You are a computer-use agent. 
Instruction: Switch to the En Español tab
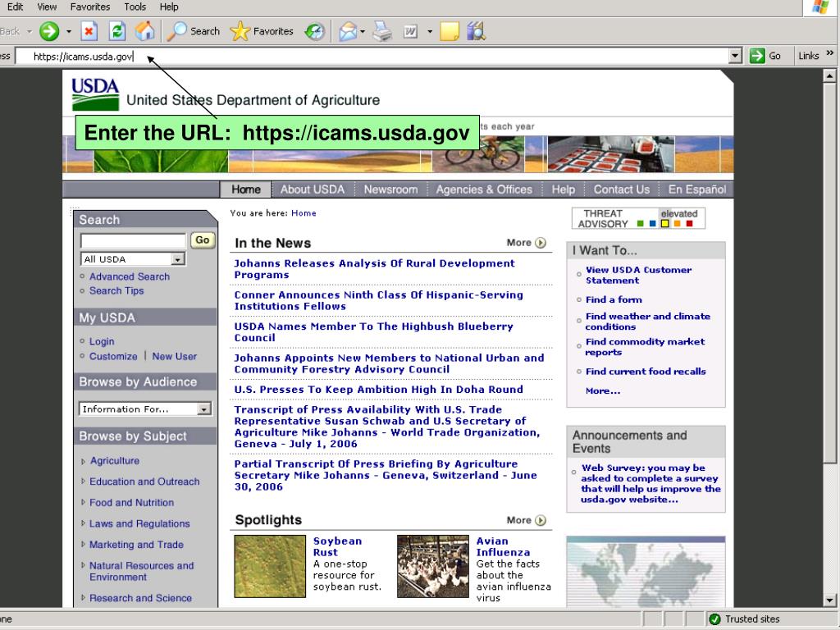coord(697,189)
